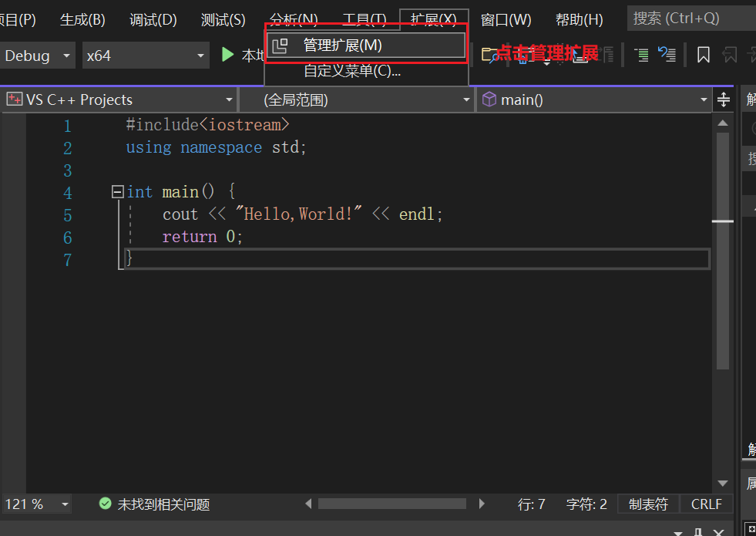Choose 自定义菜单(C)... menu entry
This screenshot has width=756, height=536.
point(352,71)
